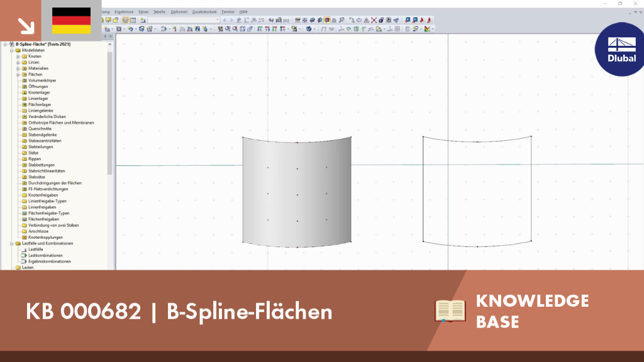Click the Dlubal logo badge
This screenshot has height=362, width=644.
coord(620,49)
